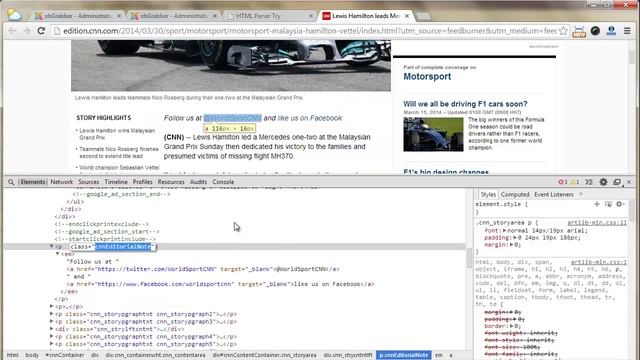Open a new browser tab

point(423,16)
